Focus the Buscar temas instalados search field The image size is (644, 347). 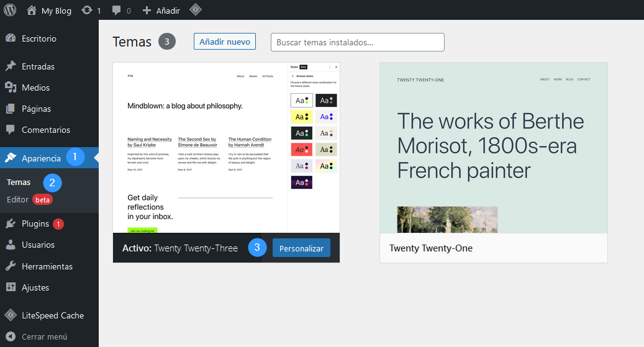357,42
